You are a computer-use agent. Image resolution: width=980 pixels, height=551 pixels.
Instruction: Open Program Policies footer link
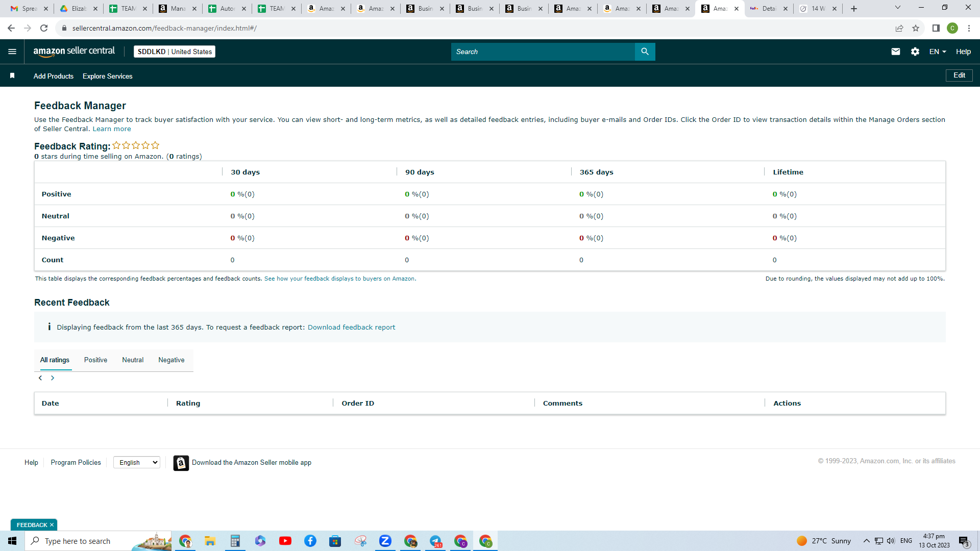[x=76, y=463]
